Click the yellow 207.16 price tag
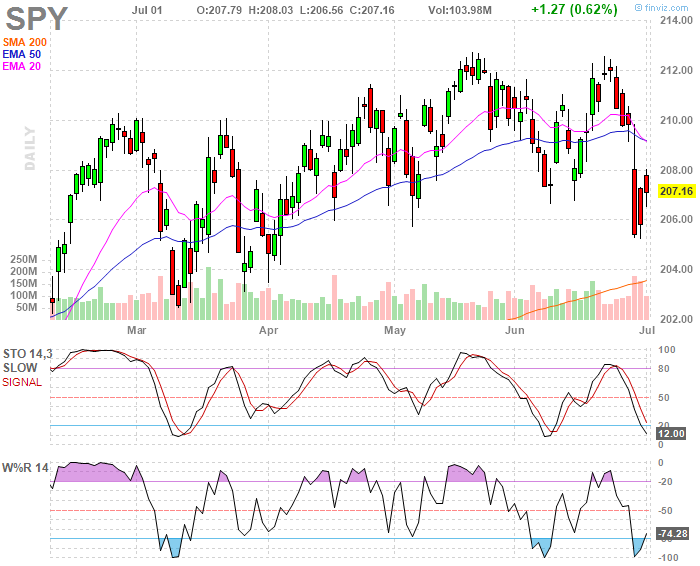The width and height of the screenshot is (700, 566). pyautogui.click(x=677, y=191)
